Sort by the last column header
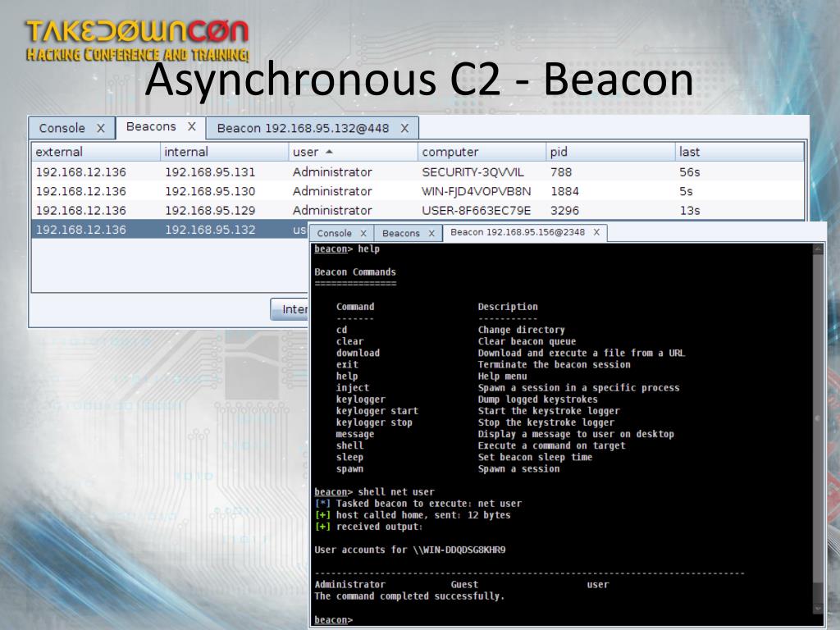840x630 pixels. [x=739, y=152]
